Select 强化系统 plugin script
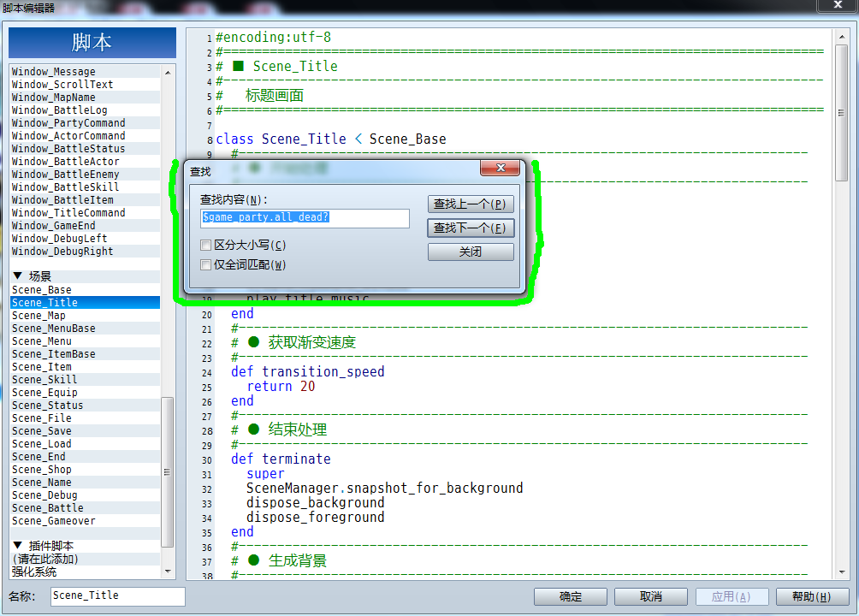Screen dimensions: 859x616 pos(86,572)
